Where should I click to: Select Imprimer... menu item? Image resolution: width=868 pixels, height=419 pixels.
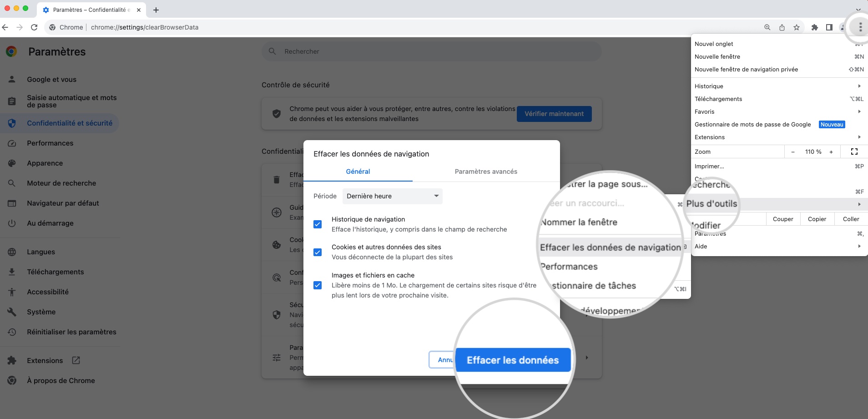pyautogui.click(x=779, y=166)
